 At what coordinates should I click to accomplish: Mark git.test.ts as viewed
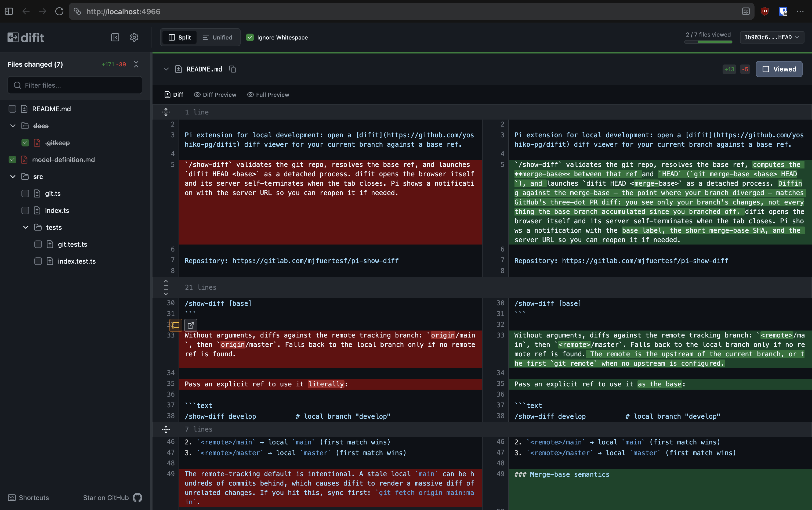pos(38,244)
